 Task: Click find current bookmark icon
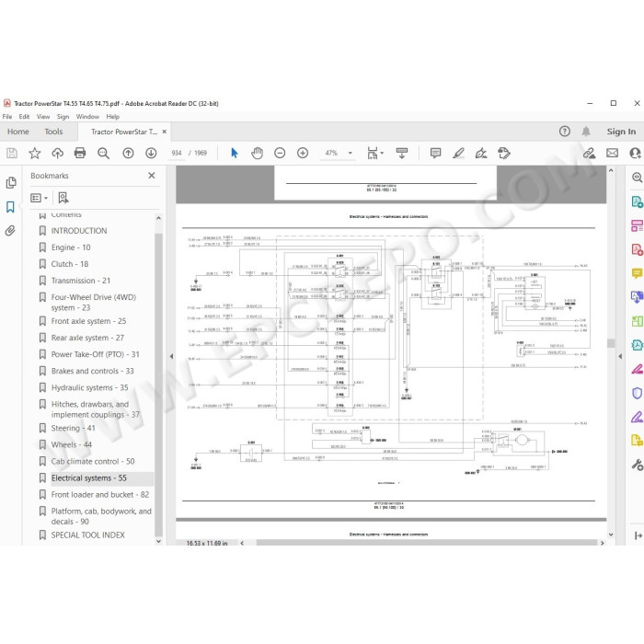(x=63, y=198)
